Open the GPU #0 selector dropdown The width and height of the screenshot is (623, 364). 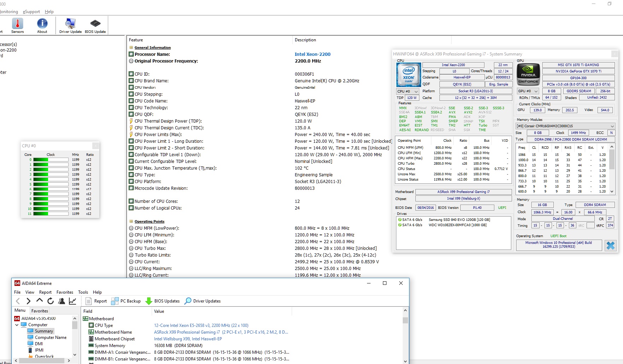click(x=528, y=91)
